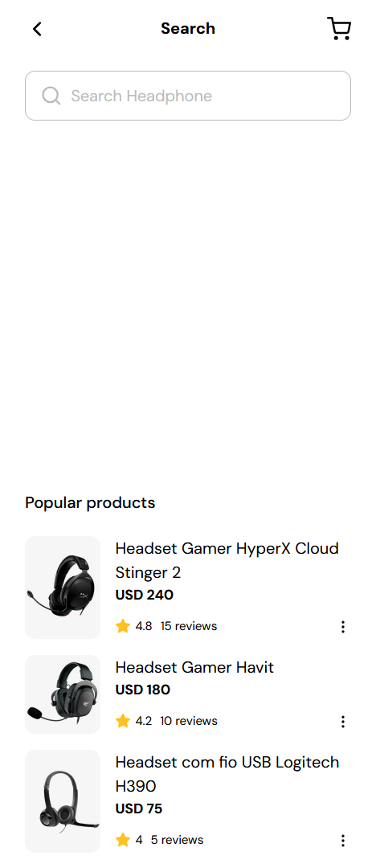Focus the Search Headphone input field
Screen dimensions: 376x868
[x=188, y=96]
